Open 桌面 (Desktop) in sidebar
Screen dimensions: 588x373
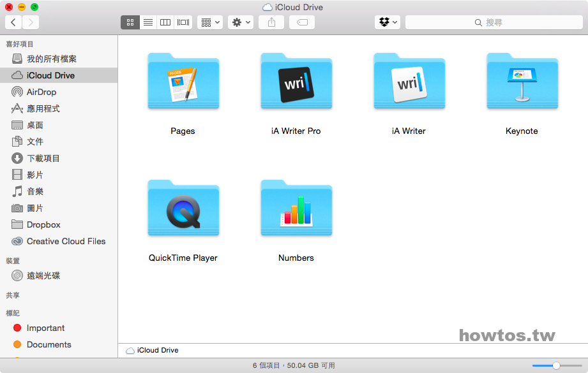click(59, 125)
